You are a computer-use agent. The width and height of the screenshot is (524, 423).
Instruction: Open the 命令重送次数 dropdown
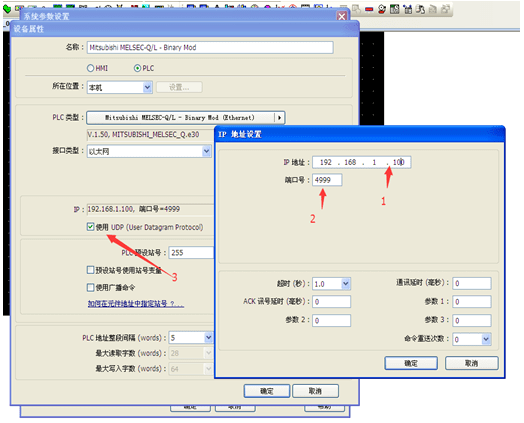pos(472,339)
